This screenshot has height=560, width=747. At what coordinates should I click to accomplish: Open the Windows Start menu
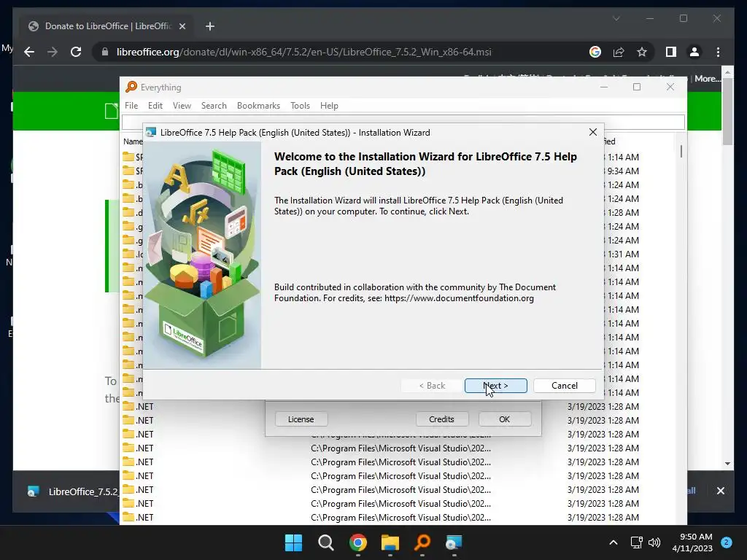coord(293,542)
